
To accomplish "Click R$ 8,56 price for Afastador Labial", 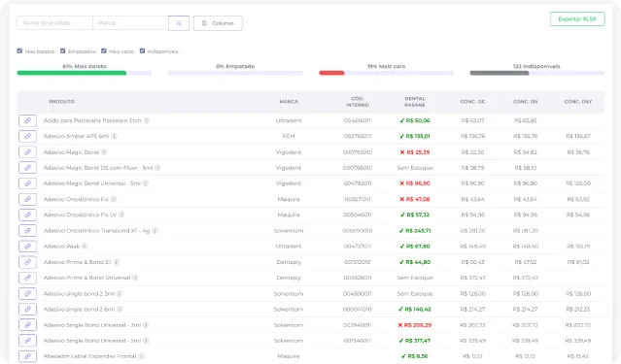I will [x=415, y=356].
